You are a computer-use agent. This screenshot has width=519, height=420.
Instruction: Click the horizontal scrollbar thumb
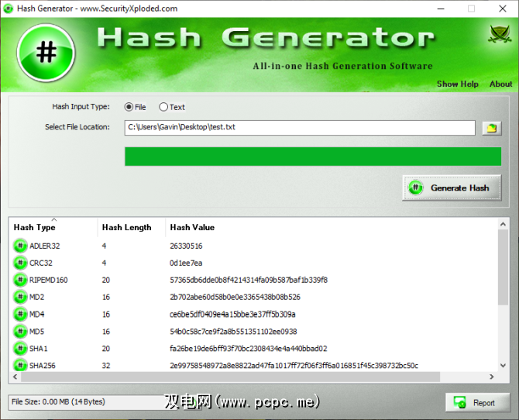coord(230,377)
